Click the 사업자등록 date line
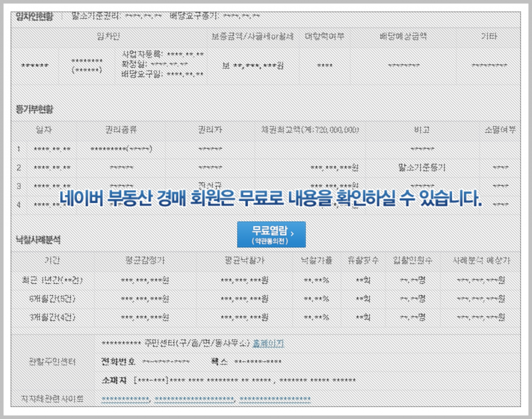 pyautogui.click(x=163, y=55)
